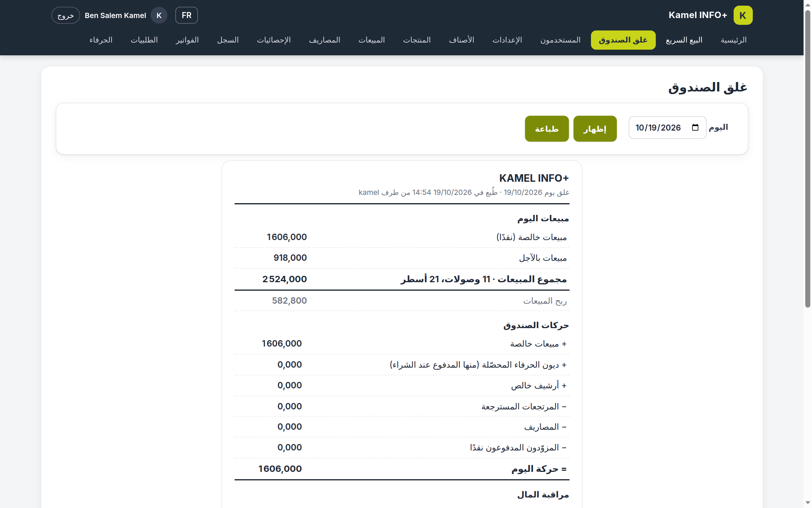
Task: Select the مبيعات بالآجل value 918,000
Action: (x=290, y=258)
